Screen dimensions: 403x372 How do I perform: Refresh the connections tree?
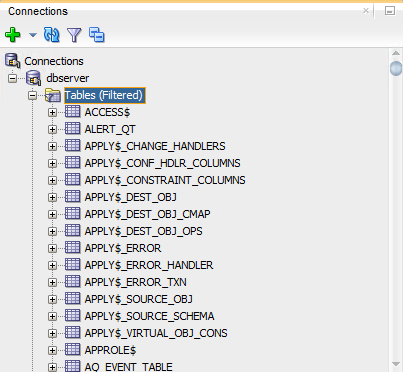pos(52,35)
